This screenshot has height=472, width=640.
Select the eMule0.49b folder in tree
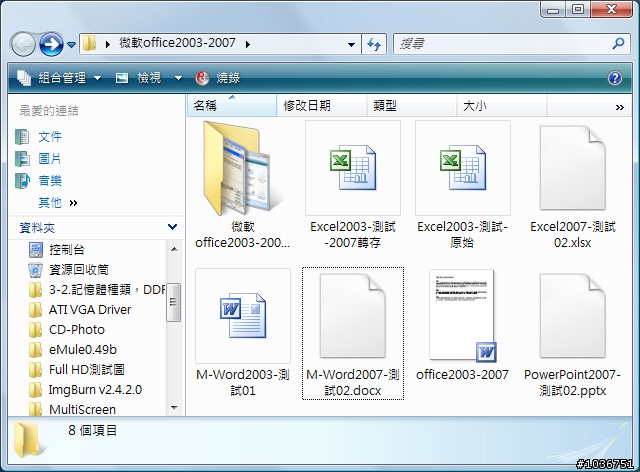83,350
